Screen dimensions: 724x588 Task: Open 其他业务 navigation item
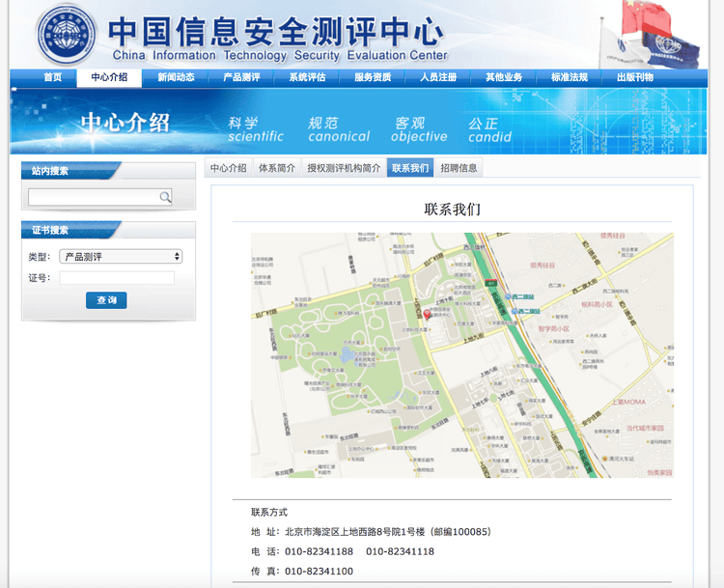point(504,77)
